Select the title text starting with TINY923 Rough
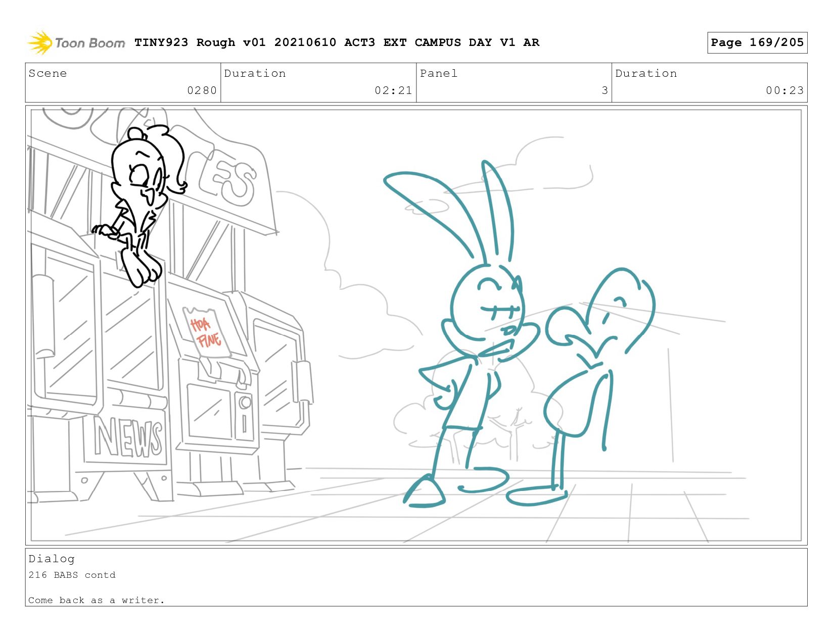 (337, 42)
